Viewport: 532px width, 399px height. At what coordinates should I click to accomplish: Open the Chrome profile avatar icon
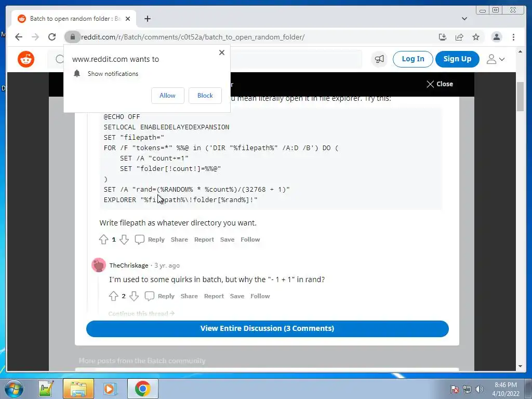coord(496,37)
